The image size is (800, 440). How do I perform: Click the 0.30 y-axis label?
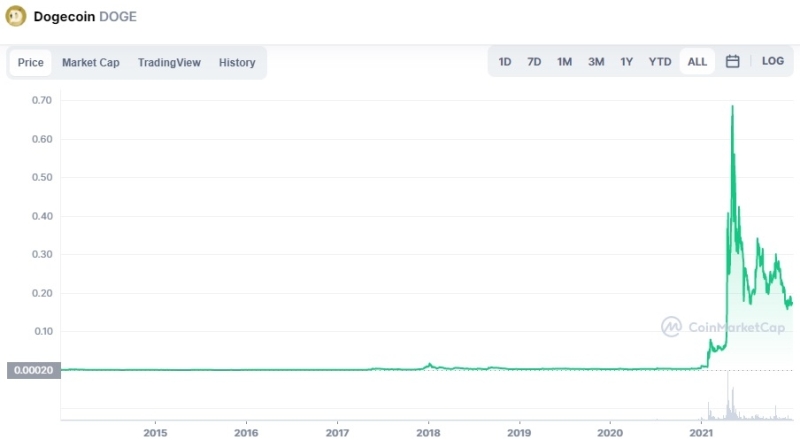[42, 254]
